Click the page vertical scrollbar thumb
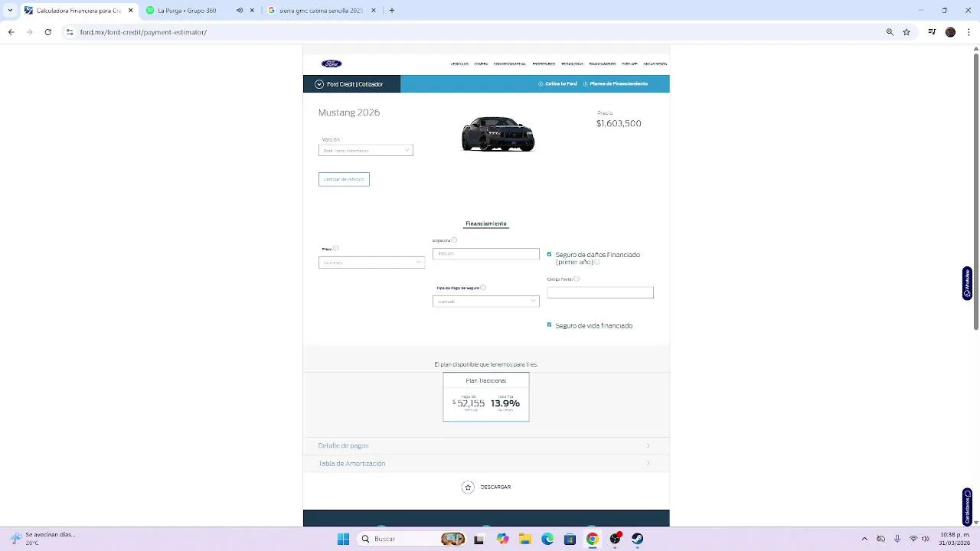The height and width of the screenshot is (551, 980). tap(975, 192)
